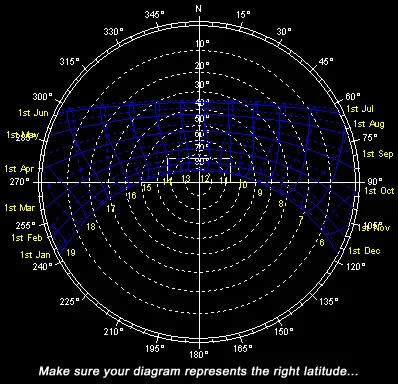Viewport: 398px width, 384px height.
Task: Click the hour 6 marker
Action: pos(322,242)
